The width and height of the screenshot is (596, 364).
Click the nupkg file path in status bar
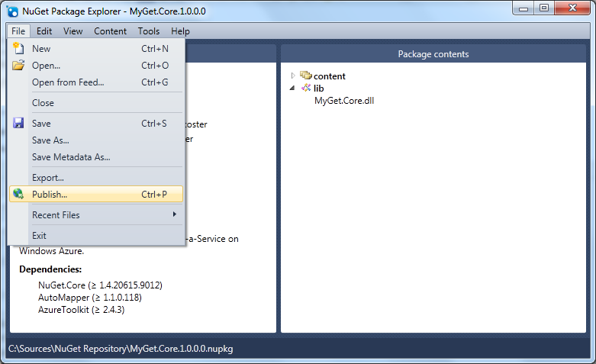121,349
